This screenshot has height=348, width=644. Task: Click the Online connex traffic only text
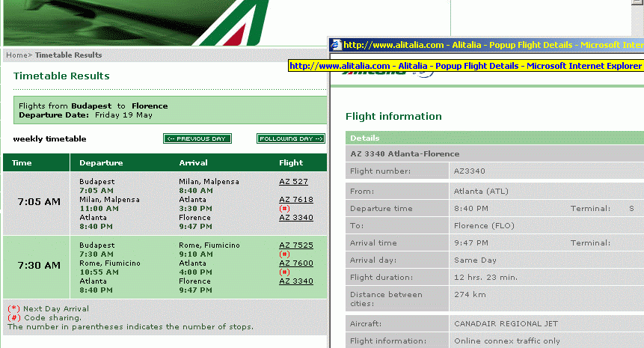pyautogui.click(x=507, y=341)
